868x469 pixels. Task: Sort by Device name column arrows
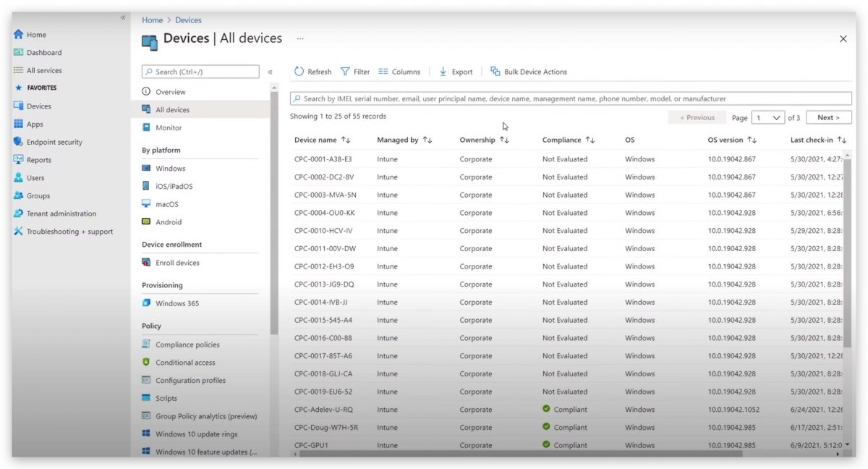click(x=346, y=140)
